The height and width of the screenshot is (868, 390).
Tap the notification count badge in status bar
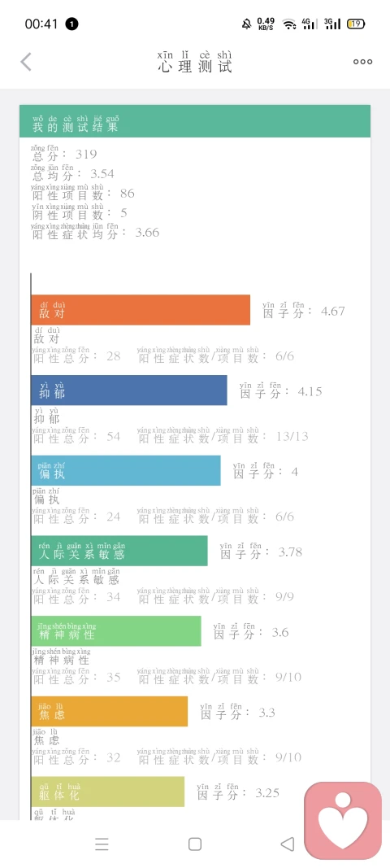point(72,24)
